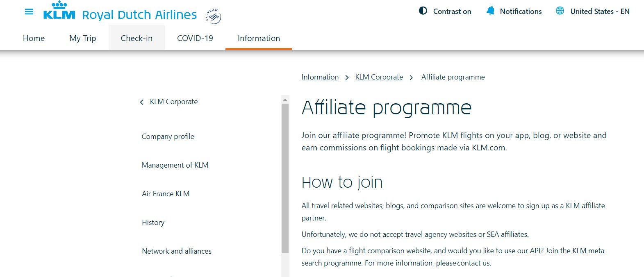644x277 pixels.
Task: Open the COVID-19 menu item
Action: (195, 38)
